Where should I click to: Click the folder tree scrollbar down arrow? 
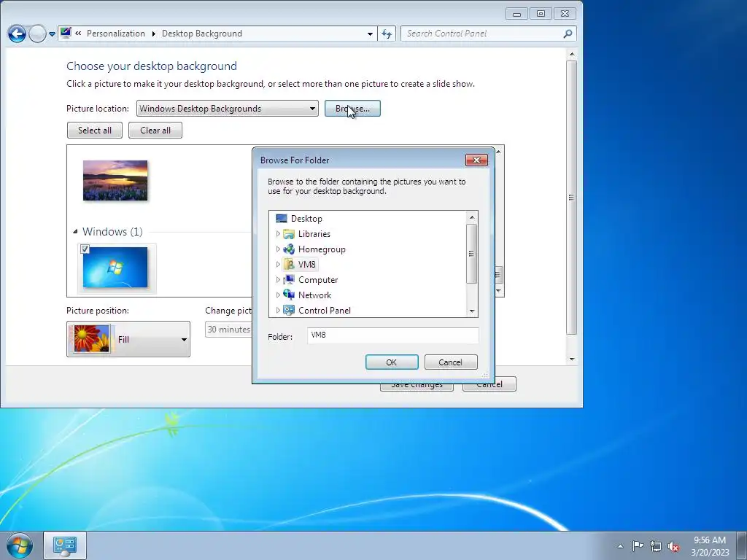click(472, 311)
